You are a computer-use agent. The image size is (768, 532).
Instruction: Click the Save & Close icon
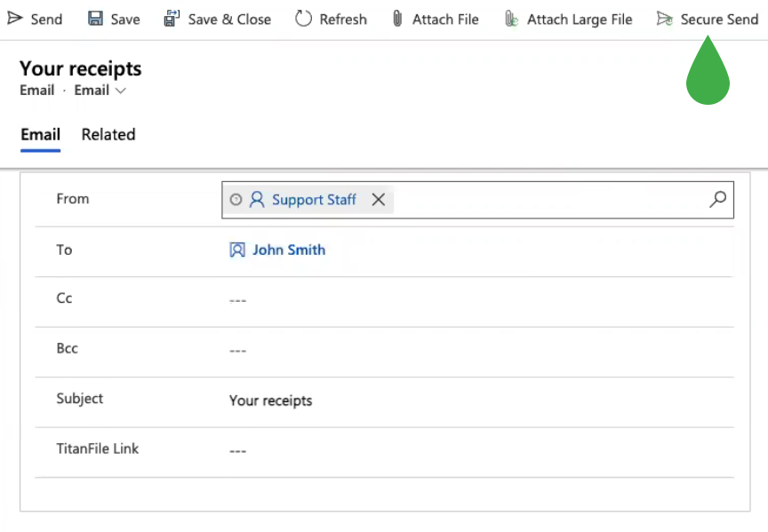[x=172, y=19]
